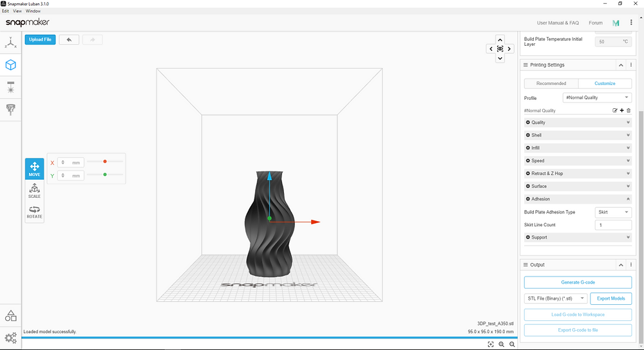Expand the Speed settings group
Viewport: 644px width, 350px height.
(578, 160)
